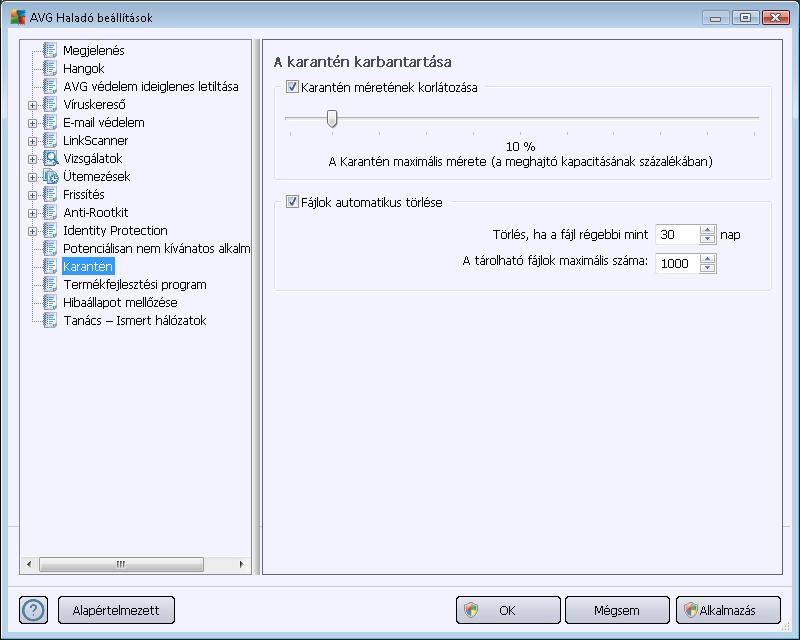Click the Vizsgálatok magnifier icon
The height and width of the screenshot is (640, 800).
coord(50,158)
